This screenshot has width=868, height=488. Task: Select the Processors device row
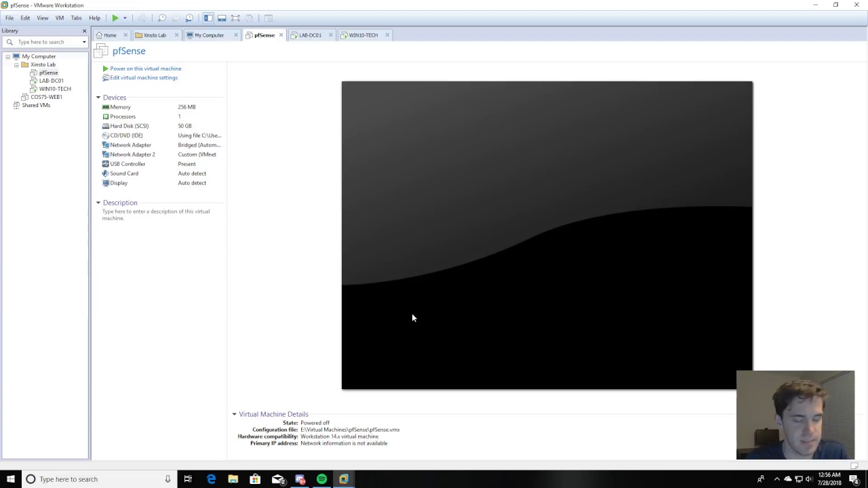coord(161,117)
